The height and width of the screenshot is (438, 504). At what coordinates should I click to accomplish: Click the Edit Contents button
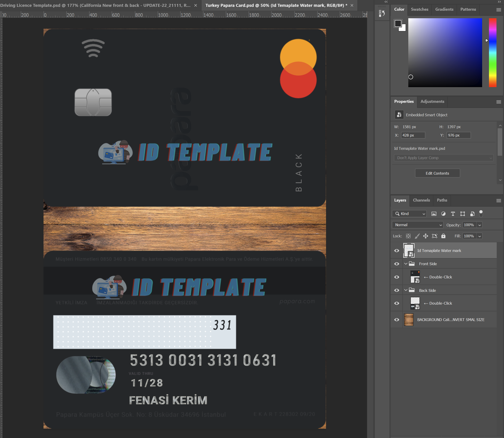click(x=437, y=173)
